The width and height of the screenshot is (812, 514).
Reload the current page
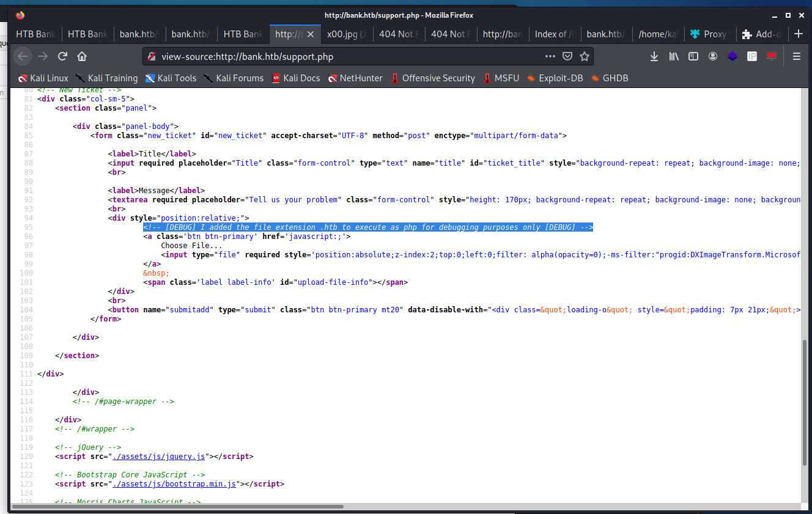coord(62,56)
